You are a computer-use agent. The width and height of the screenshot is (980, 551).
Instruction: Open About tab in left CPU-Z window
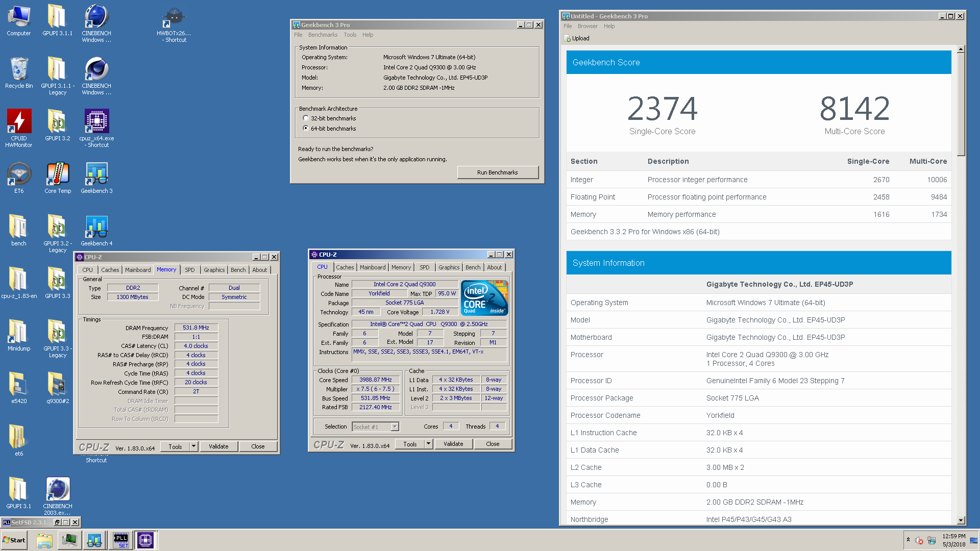[x=259, y=270]
